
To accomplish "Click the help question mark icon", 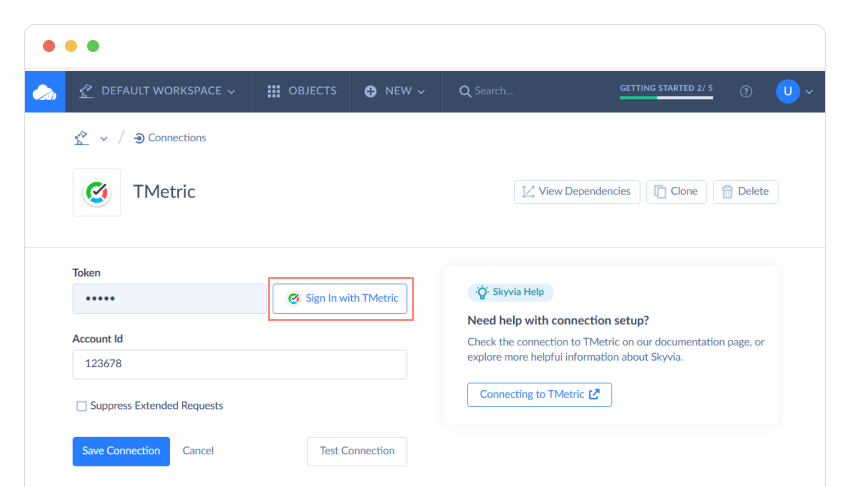I will (x=746, y=91).
